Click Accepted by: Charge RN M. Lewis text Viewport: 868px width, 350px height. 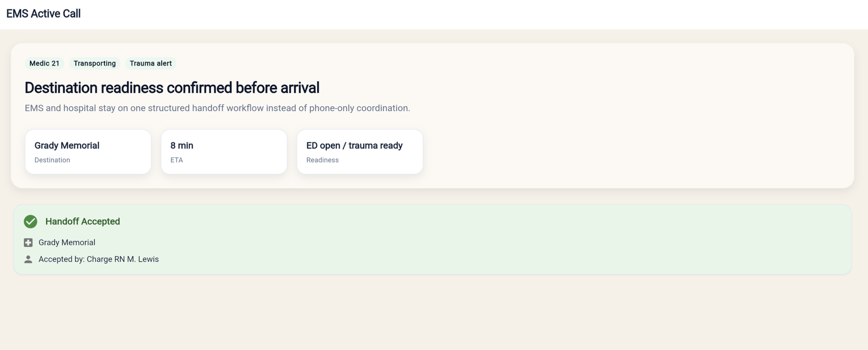(x=98, y=259)
